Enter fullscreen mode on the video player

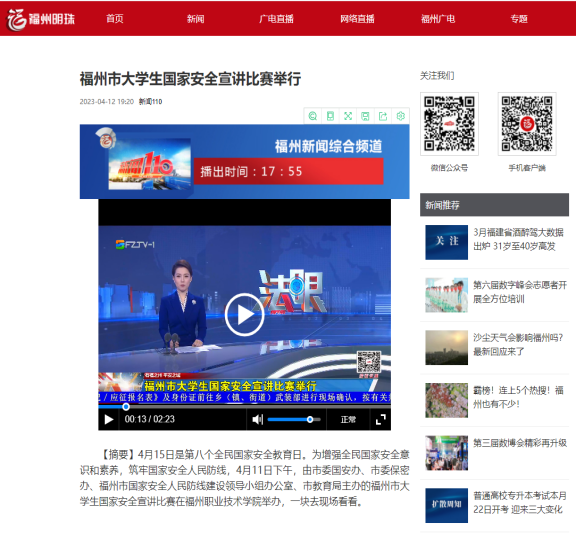380,419
